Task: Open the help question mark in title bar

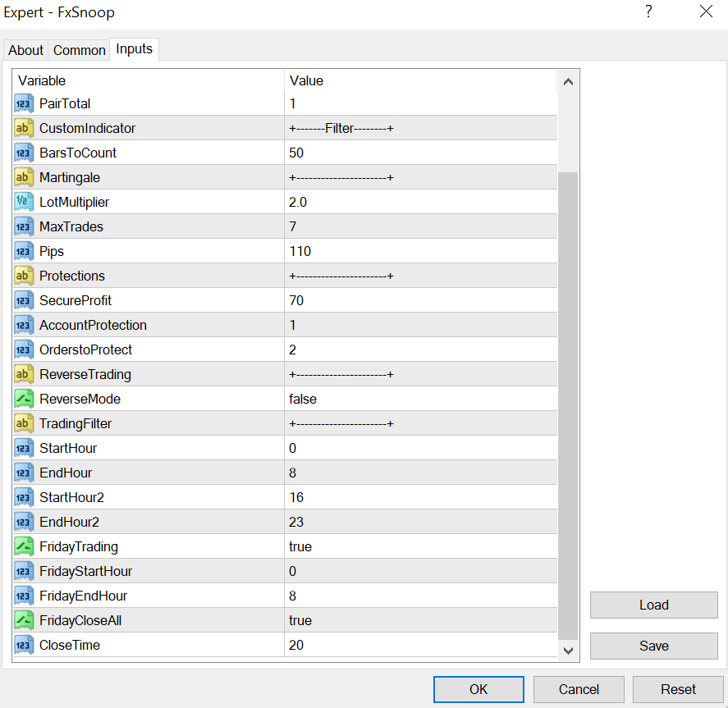Action: pos(648,11)
